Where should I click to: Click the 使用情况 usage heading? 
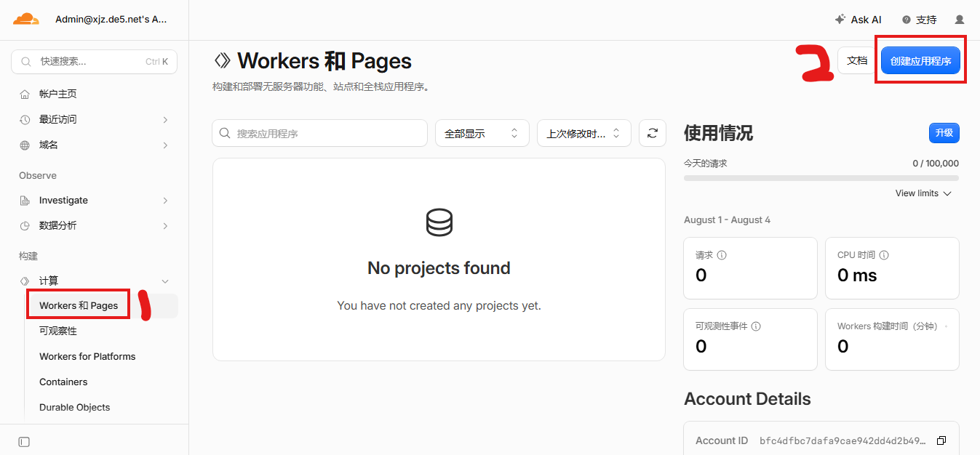(x=718, y=133)
